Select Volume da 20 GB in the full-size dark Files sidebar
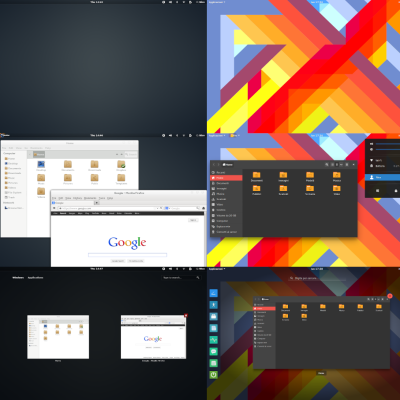The width and height of the screenshot is (400, 400). [226, 215]
